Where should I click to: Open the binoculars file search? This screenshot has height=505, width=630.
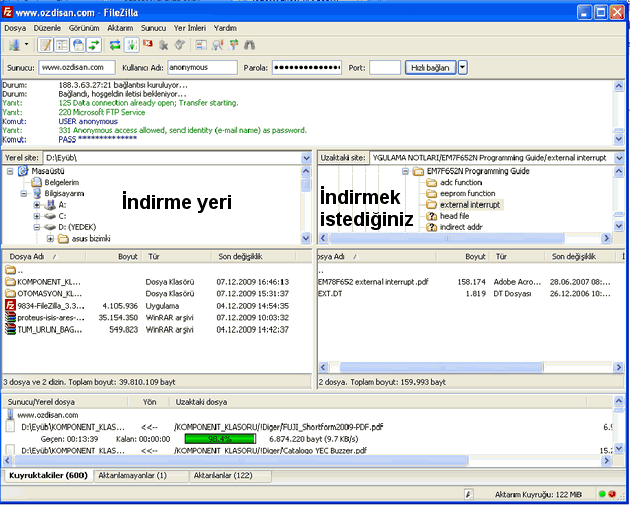250,45
